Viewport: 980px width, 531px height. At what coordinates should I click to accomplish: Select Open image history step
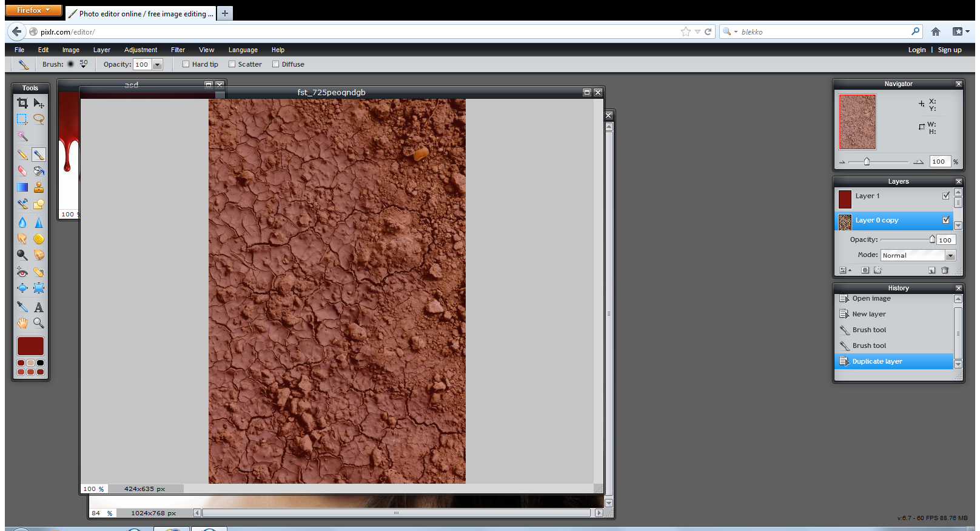coord(894,299)
